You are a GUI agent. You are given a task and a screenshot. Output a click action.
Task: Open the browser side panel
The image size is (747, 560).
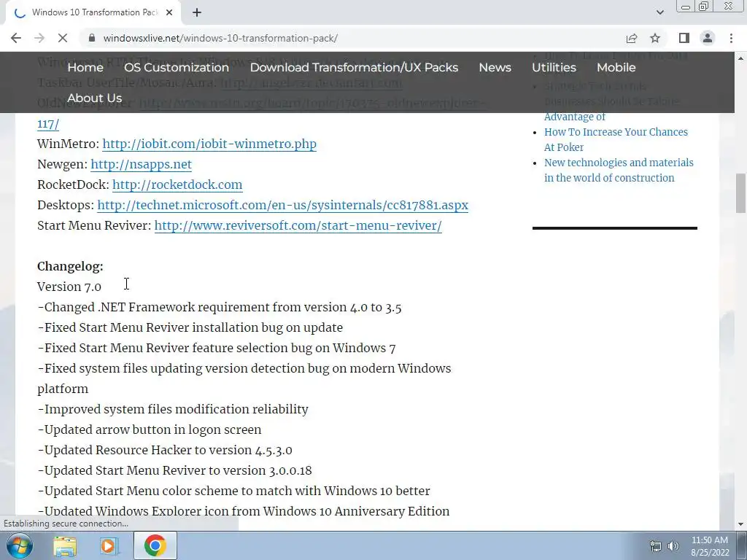coord(684,38)
